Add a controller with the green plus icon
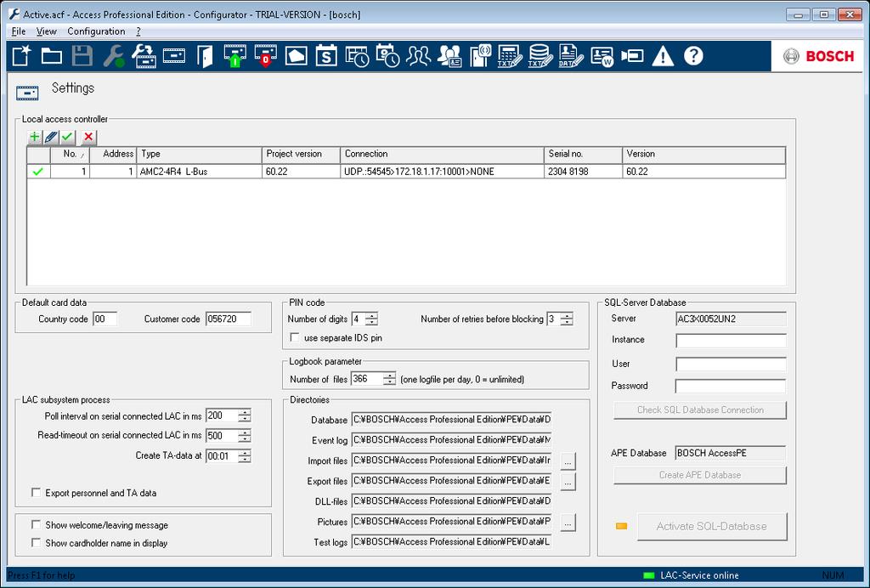This screenshot has width=870, height=588. pyautogui.click(x=34, y=137)
